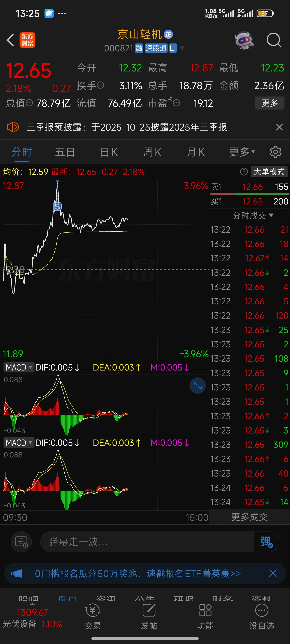
Task: Tap 最低 12.23 value
Action: coord(272,68)
